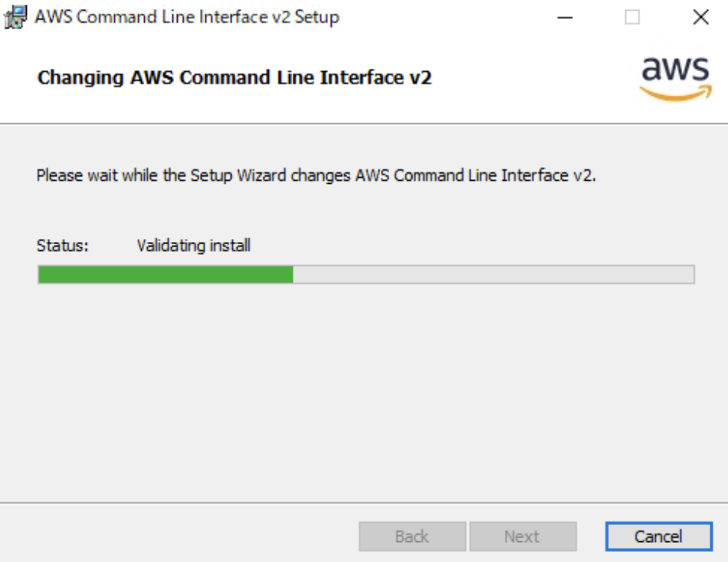Click blank white banner area right of heading
This screenshot has height=562, width=728.
click(x=536, y=77)
